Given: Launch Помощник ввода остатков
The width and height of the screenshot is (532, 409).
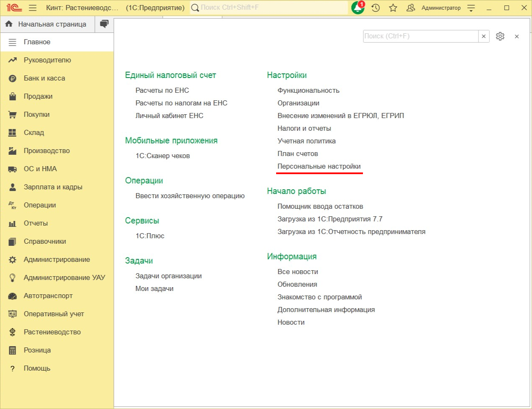Looking at the screenshot, I should [320, 206].
